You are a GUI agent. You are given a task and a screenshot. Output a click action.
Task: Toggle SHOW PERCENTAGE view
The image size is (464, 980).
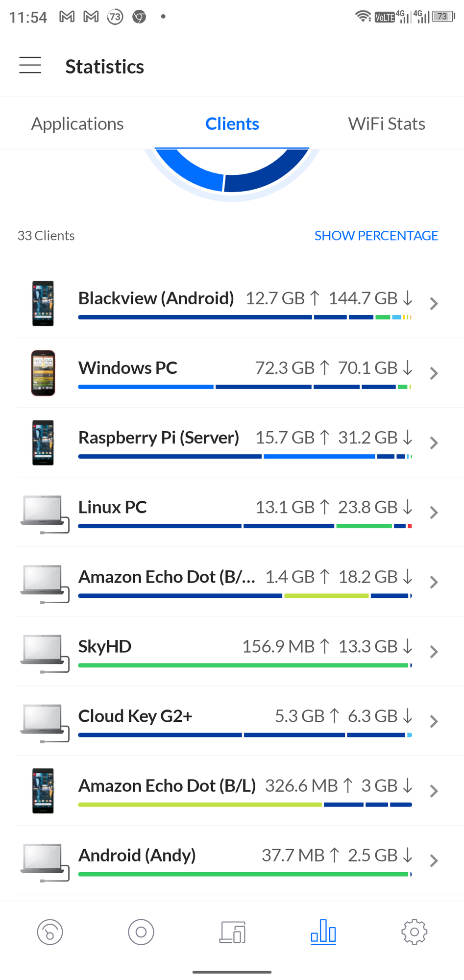(x=376, y=236)
